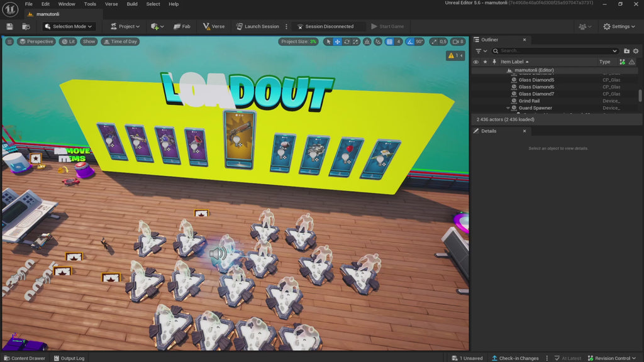Image resolution: width=644 pixels, height=362 pixels.
Task: Choose the select object cursor tool
Action: pyautogui.click(x=328, y=41)
